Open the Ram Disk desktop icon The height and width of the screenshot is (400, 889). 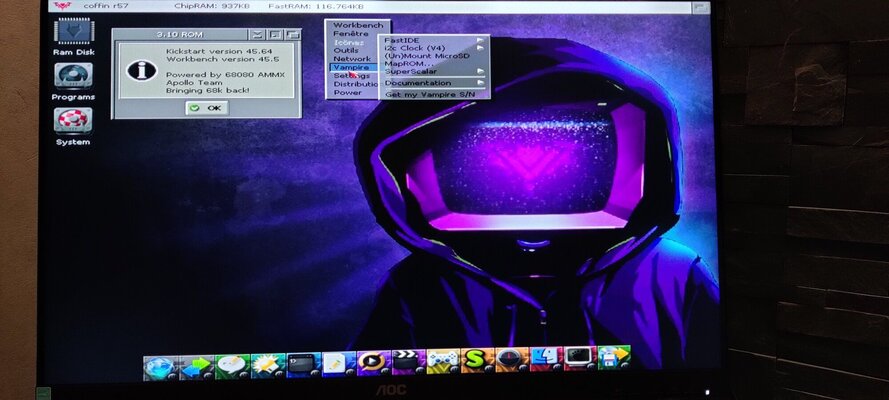pyautogui.click(x=73, y=34)
